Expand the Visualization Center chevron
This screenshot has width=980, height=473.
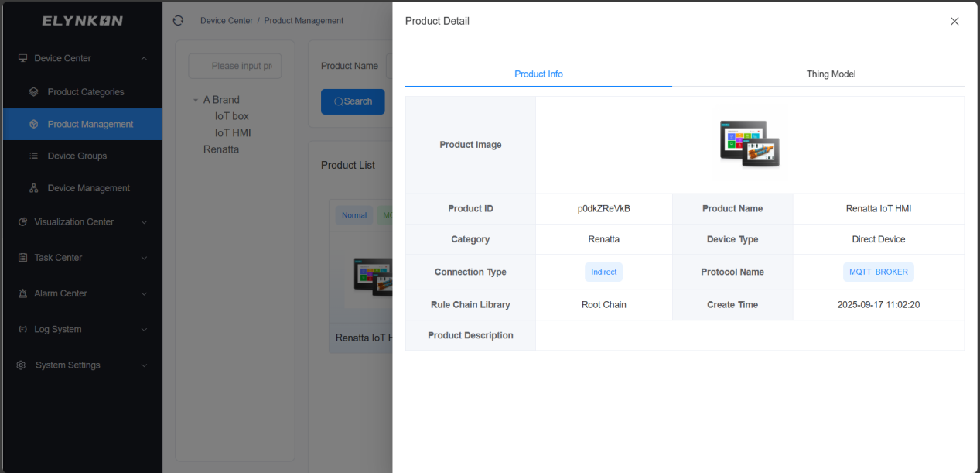click(x=144, y=222)
